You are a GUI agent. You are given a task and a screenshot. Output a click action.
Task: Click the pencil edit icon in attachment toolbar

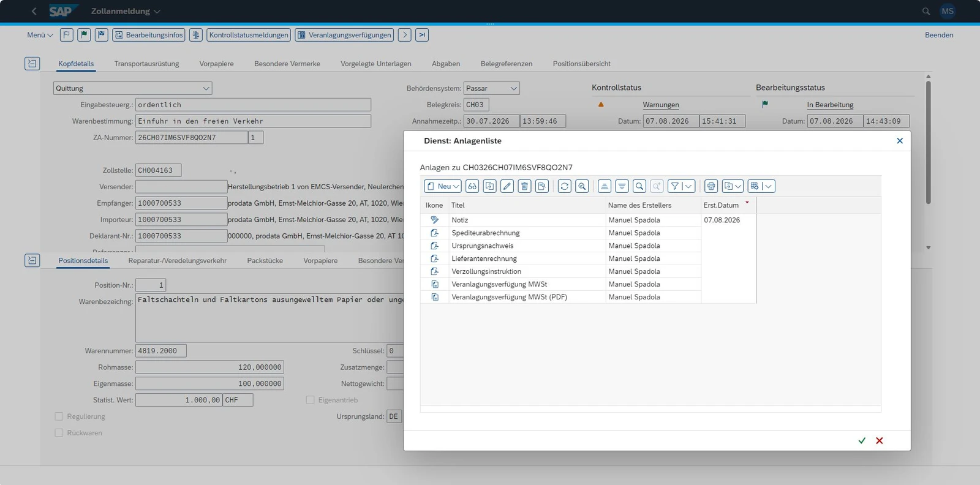507,186
